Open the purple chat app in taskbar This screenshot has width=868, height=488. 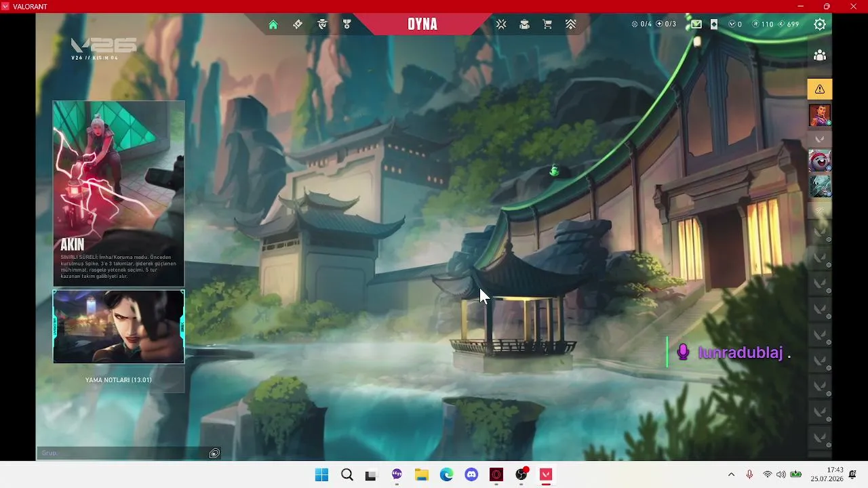[x=397, y=474]
